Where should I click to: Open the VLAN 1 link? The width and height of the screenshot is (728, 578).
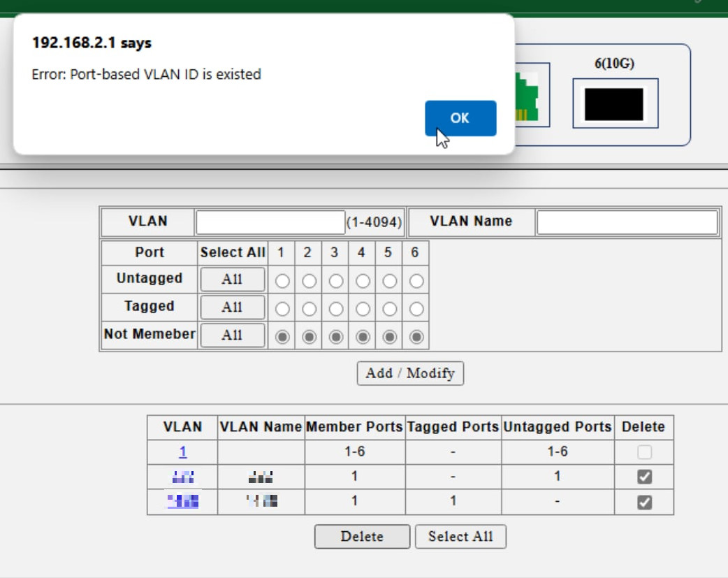pyautogui.click(x=182, y=452)
